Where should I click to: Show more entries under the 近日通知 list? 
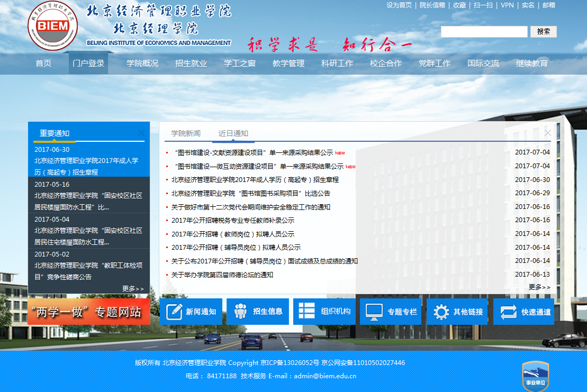pyautogui.click(x=539, y=287)
